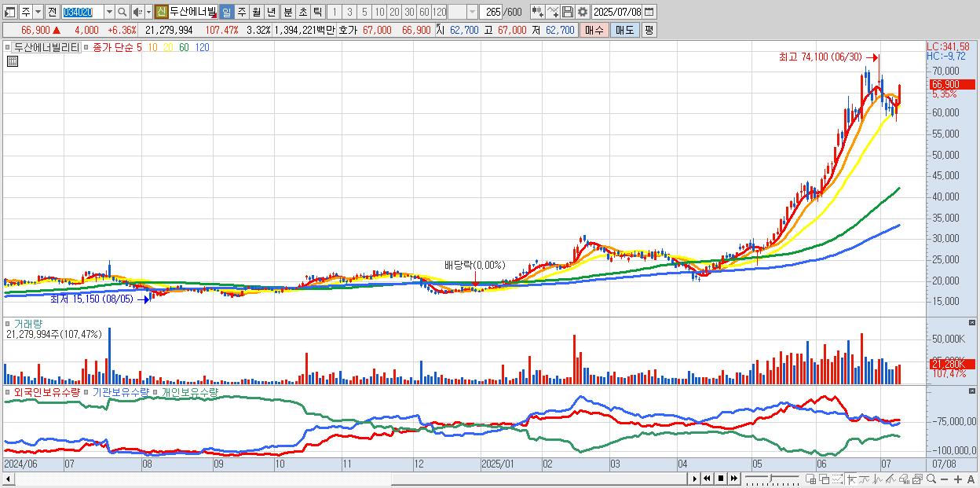Click the A text size icon
This screenshot has height=488, width=980.
[x=971, y=479]
